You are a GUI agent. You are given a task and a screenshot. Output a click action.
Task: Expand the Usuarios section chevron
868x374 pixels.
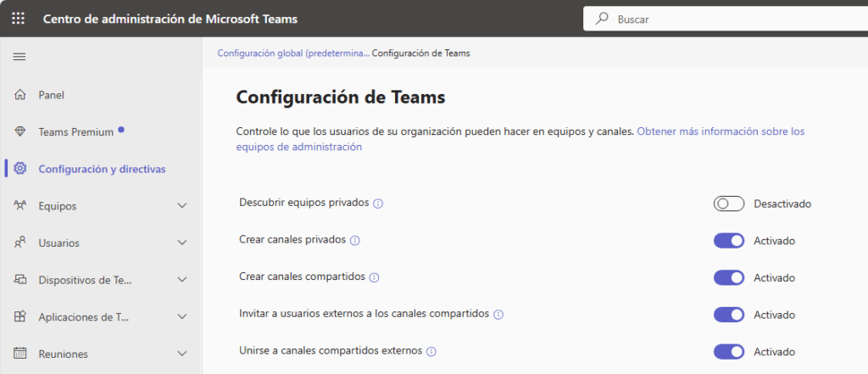[x=181, y=243]
